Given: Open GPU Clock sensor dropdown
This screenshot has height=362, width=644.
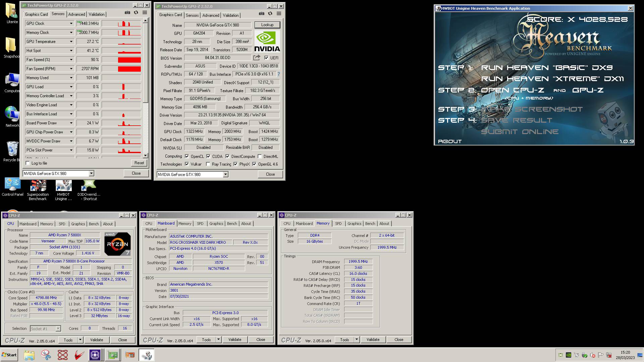Looking at the screenshot, I should pos(71,23).
